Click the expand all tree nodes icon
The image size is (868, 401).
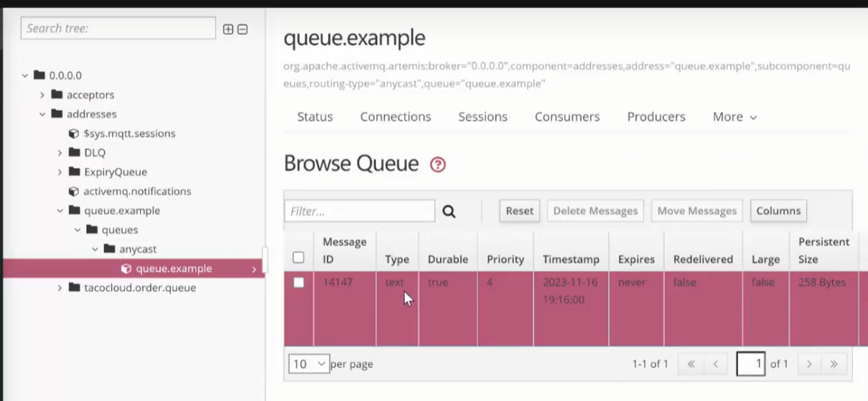pos(228,29)
